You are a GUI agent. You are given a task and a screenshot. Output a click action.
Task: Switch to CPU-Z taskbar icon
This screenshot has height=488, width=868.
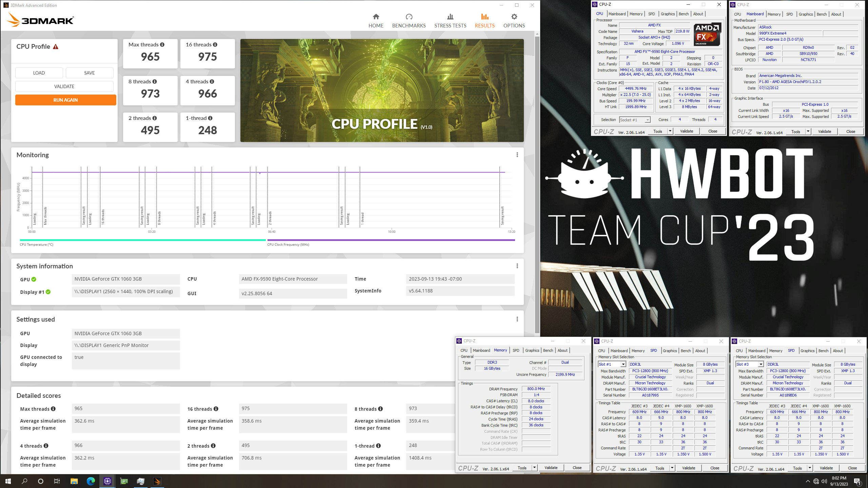107,481
